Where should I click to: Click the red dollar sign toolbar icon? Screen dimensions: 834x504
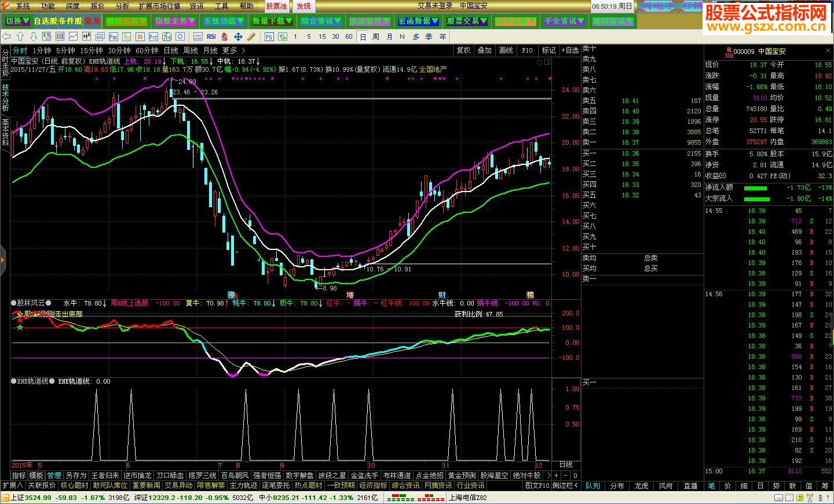click(x=225, y=36)
